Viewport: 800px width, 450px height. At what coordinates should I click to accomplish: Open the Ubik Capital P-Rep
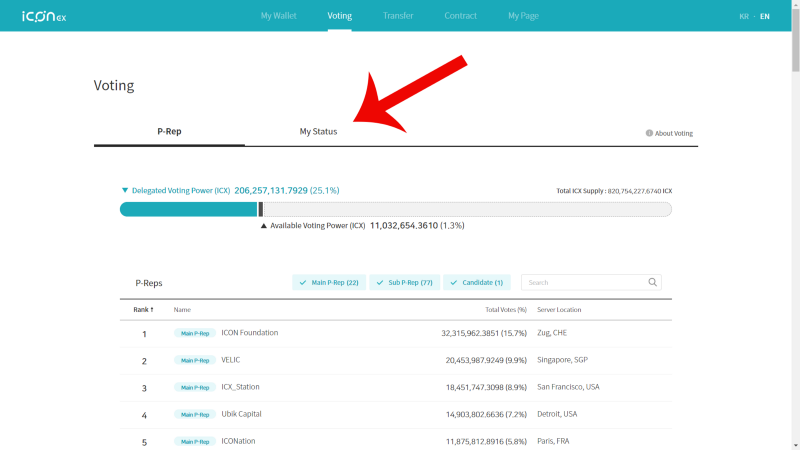tap(241, 414)
